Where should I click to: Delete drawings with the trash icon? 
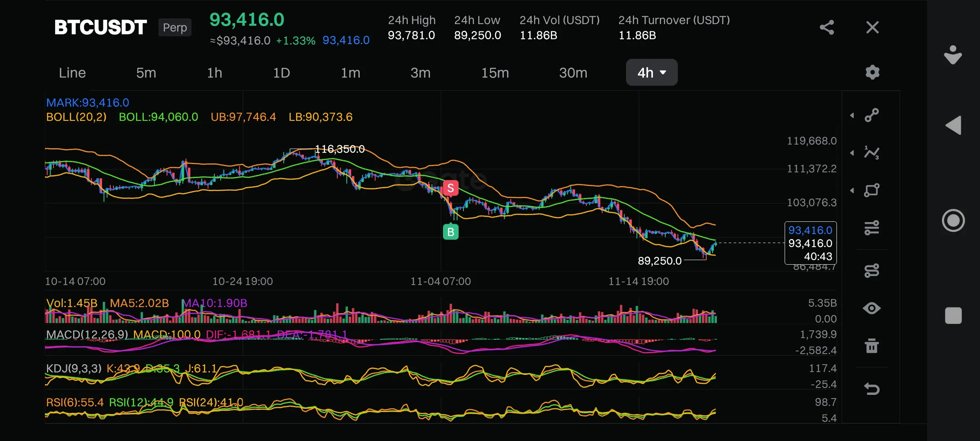[x=872, y=346]
